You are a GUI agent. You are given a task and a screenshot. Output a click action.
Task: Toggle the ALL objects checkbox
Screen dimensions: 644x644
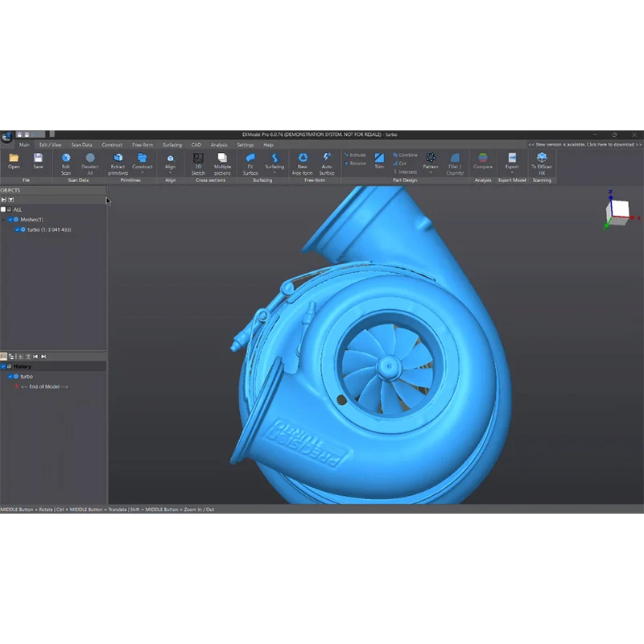point(3,209)
